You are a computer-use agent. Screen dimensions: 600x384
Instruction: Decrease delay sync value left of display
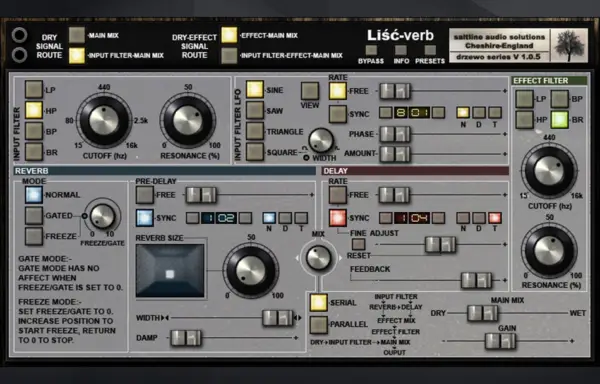click(x=386, y=218)
